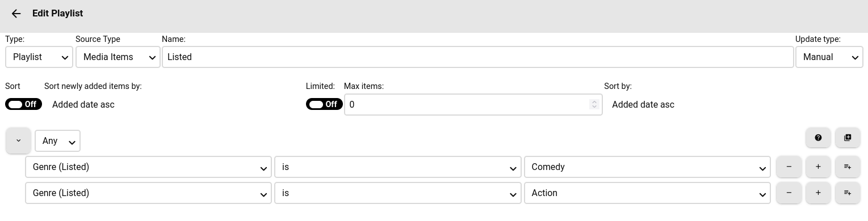This screenshot has height=221, width=868.
Task: Open the Source Type Media Items dropdown
Action: 118,57
